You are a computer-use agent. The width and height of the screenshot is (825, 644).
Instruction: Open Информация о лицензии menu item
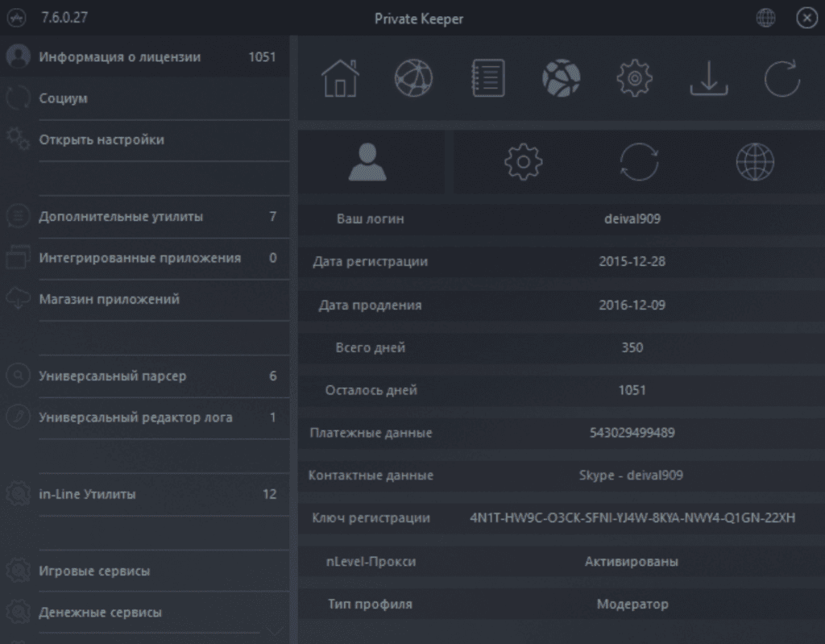145,57
